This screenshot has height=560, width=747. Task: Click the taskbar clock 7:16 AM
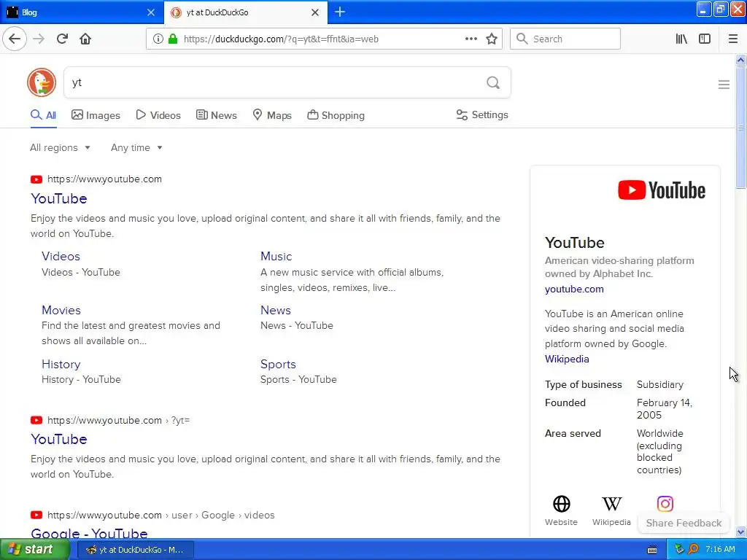[x=720, y=550]
